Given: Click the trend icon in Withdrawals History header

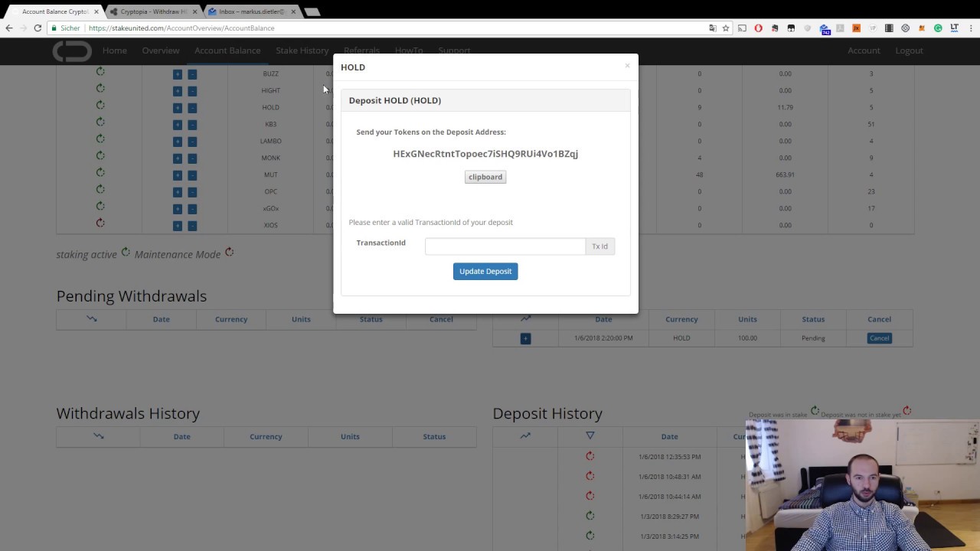Looking at the screenshot, I should (98, 435).
